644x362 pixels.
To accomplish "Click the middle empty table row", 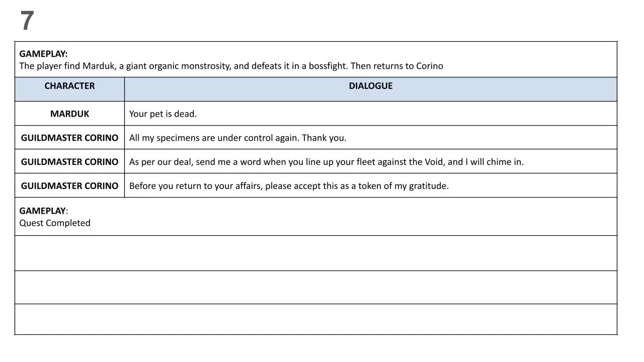I will (316, 287).
